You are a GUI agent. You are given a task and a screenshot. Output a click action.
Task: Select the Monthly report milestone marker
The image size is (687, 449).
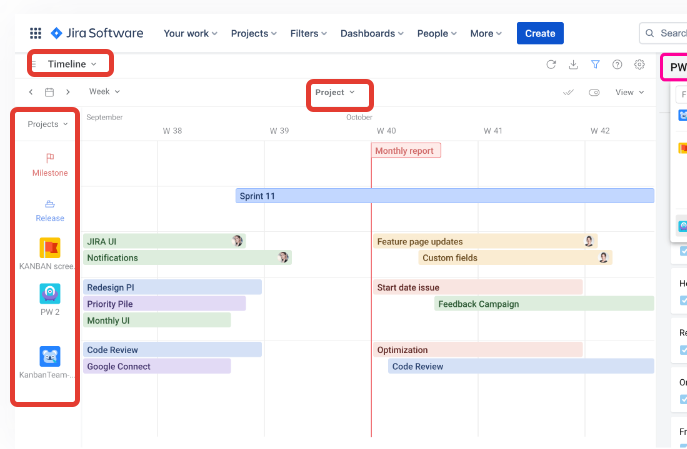[406, 151]
